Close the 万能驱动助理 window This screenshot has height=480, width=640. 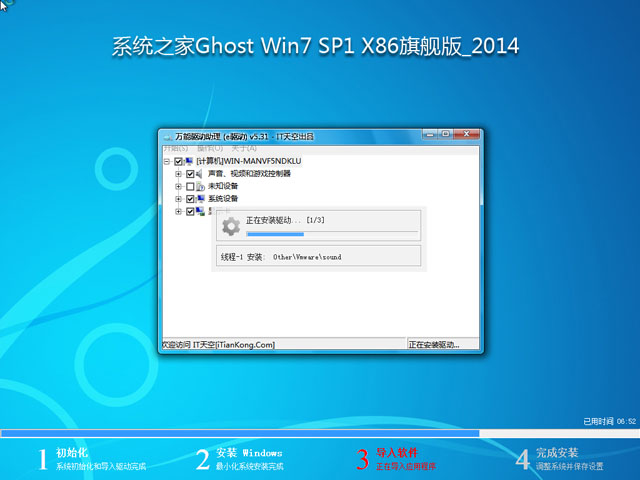(x=466, y=134)
